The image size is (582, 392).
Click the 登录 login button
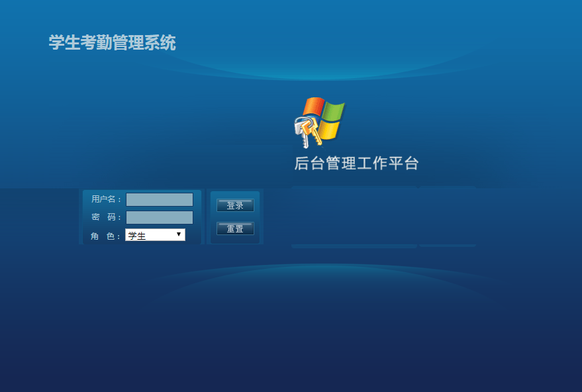point(235,205)
